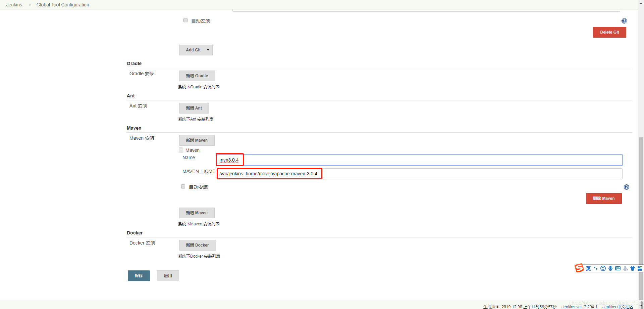Go to Jenkins breadcrumb home

pyautogui.click(x=14, y=5)
